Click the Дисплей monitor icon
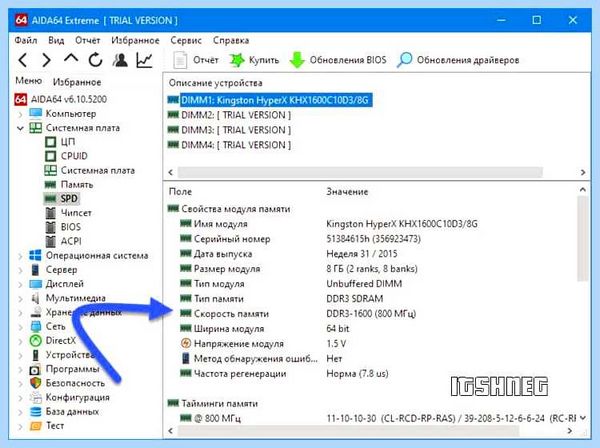Viewport: 600px width, 448px height. pos(36,284)
